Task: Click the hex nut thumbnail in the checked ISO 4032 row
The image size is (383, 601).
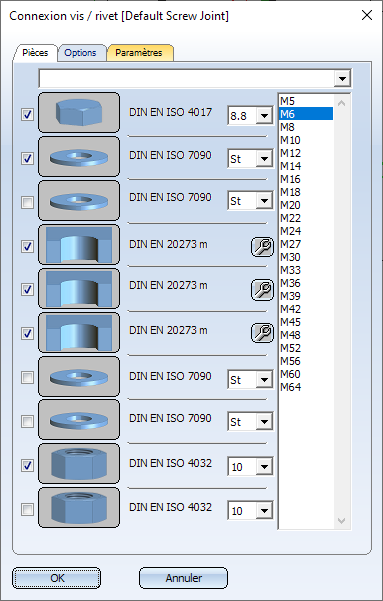Action: [79, 463]
